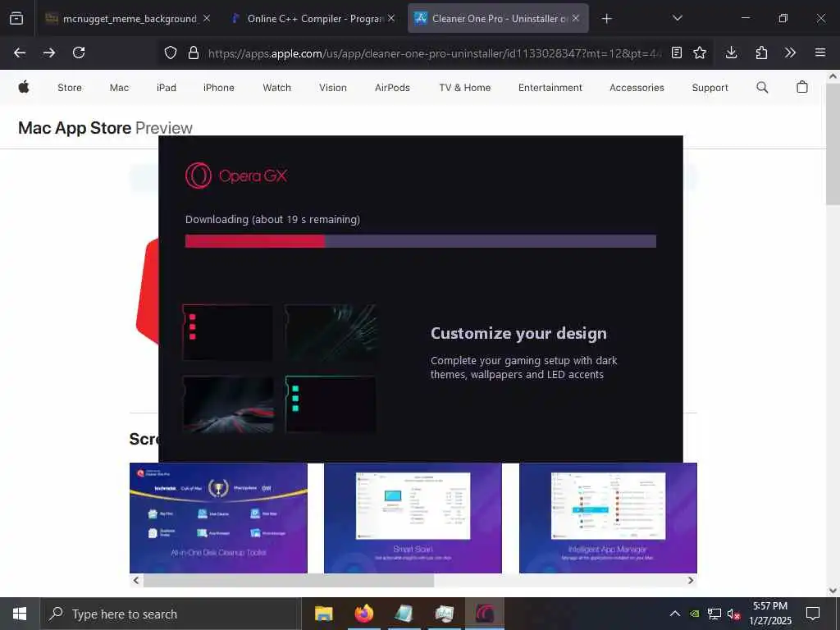
Task: Click the Opera GX download progress bar
Action: point(421,241)
